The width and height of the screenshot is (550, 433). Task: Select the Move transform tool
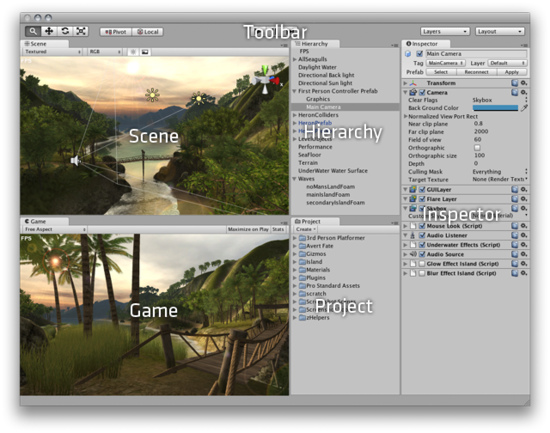[x=49, y=31]
